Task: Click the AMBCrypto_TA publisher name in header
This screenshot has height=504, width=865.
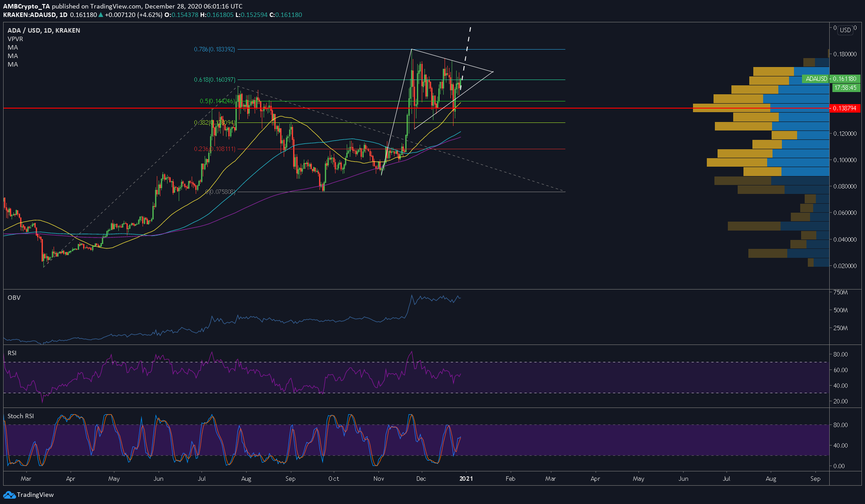Action: point(26,6)
